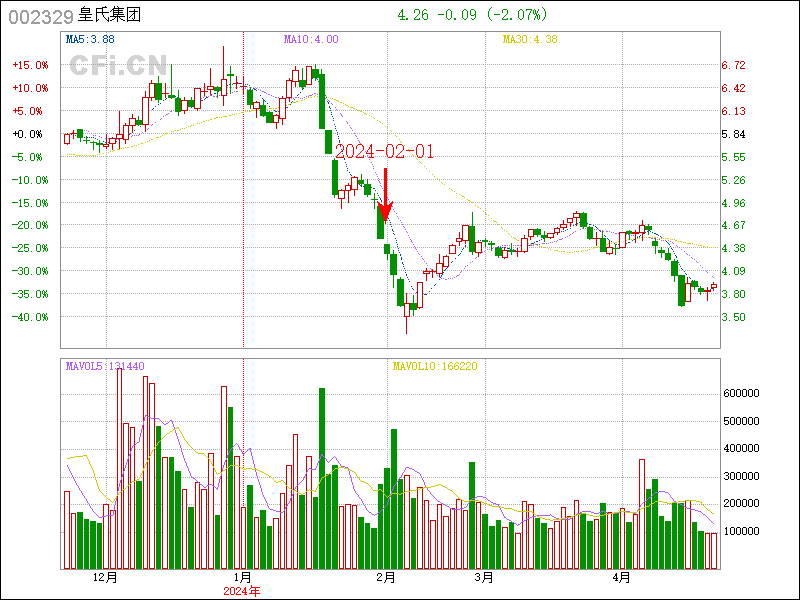Click the MA5:3.88 indicator label
Viewport: 800px width, 600px height.
(90, 39)
